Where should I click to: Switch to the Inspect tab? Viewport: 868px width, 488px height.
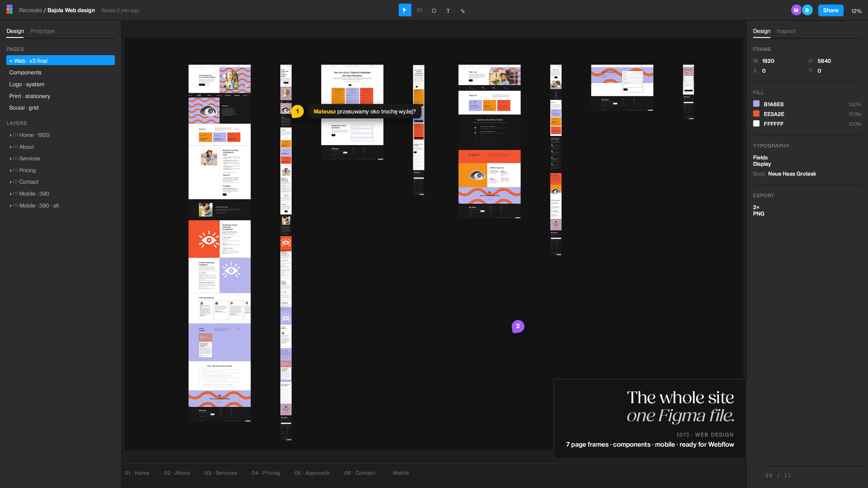coord(786,31)
